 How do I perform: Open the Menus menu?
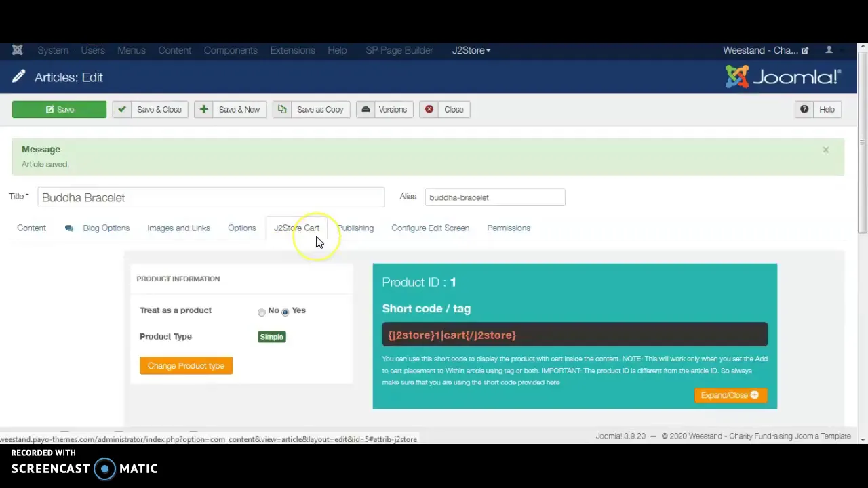pos(132,50)
